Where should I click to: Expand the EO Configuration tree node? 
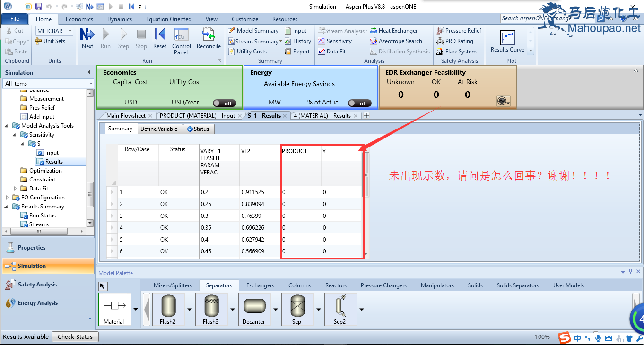[x=7, y=198]
